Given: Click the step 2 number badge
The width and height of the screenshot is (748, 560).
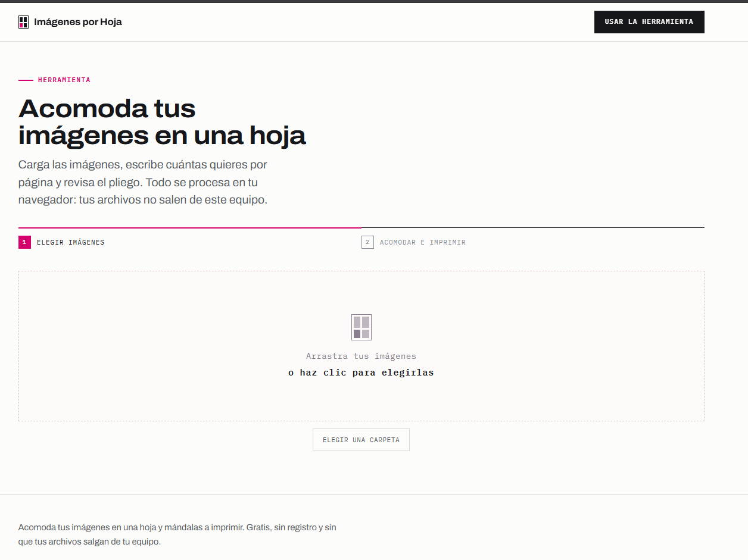Looking at the screenshot, I should pyautogui.click(x=367, y=242).
